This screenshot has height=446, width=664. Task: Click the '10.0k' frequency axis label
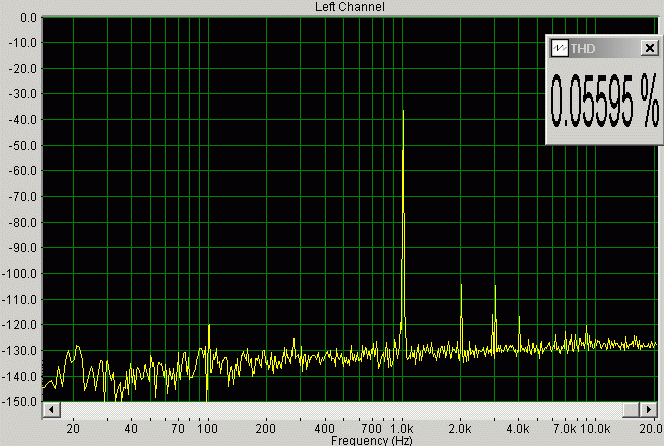(595, 429)
